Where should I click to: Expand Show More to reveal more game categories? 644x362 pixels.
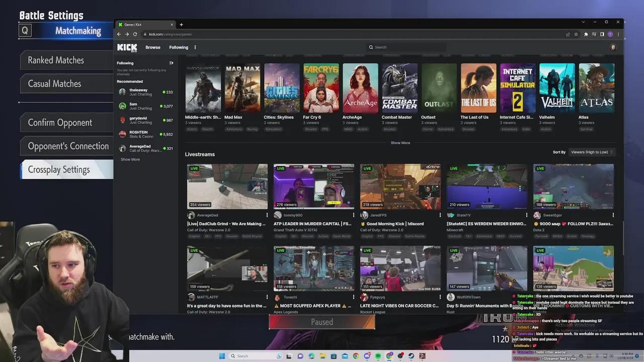click(x=400, y=143)
